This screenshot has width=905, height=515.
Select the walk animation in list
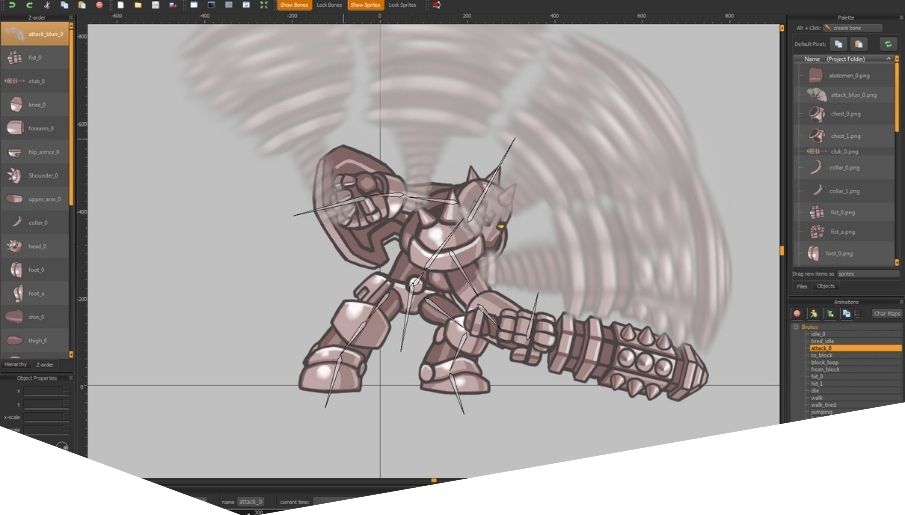click(816, 397)
